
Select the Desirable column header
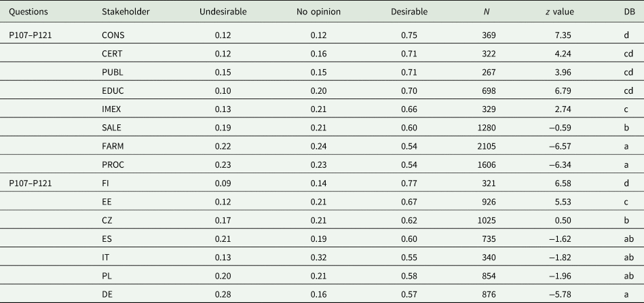click(x=409, y=13)
